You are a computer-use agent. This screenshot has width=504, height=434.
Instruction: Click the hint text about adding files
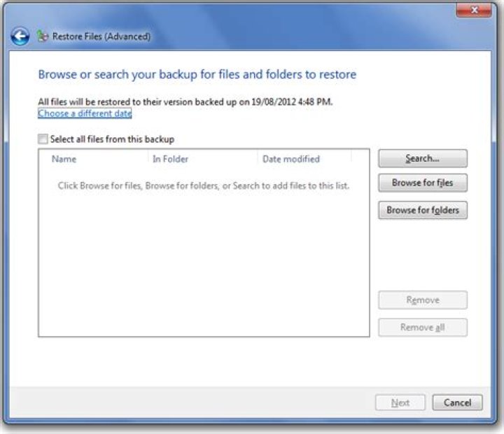tap(204, 185)
